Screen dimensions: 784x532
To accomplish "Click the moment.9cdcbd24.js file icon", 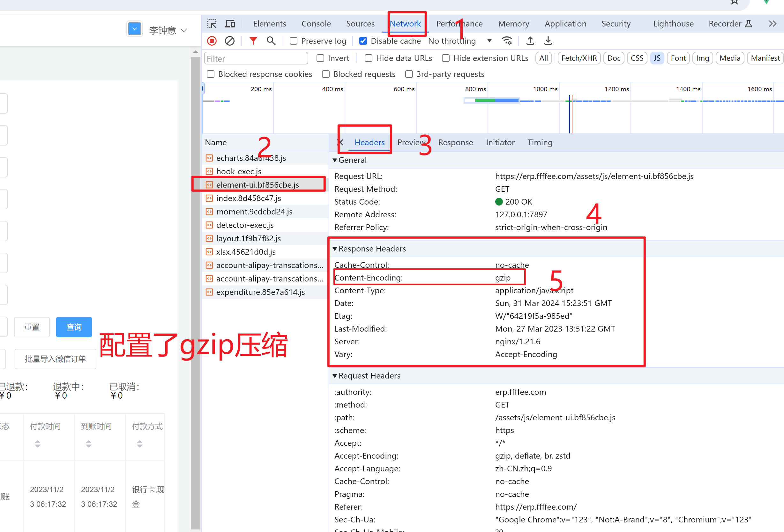I will [209, 212].
